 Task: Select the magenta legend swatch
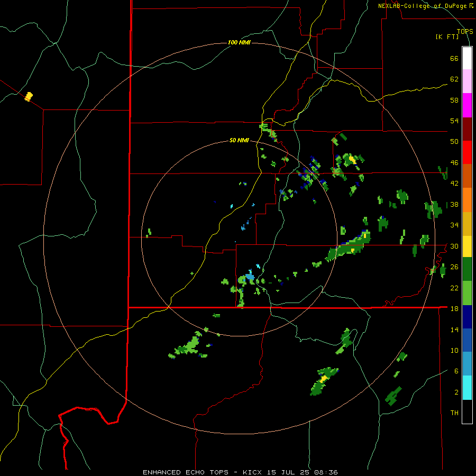[467, 105]
